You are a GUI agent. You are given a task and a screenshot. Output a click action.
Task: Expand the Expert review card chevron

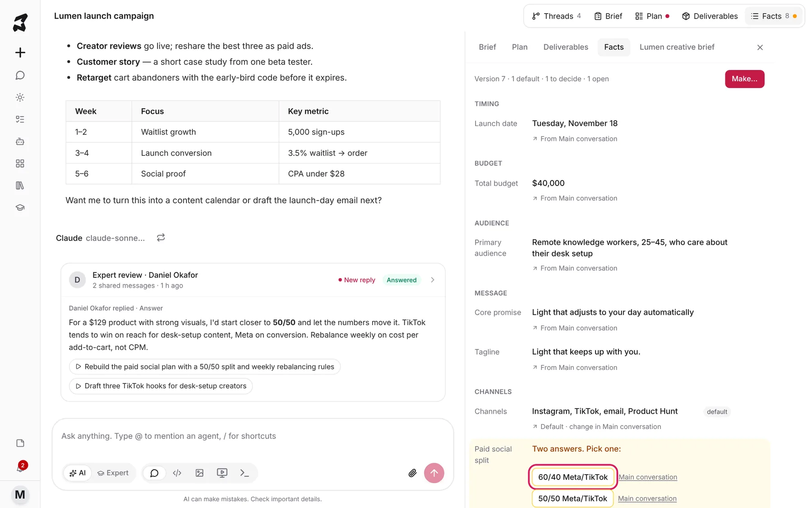pyautogui.click(x=432, y=280)
